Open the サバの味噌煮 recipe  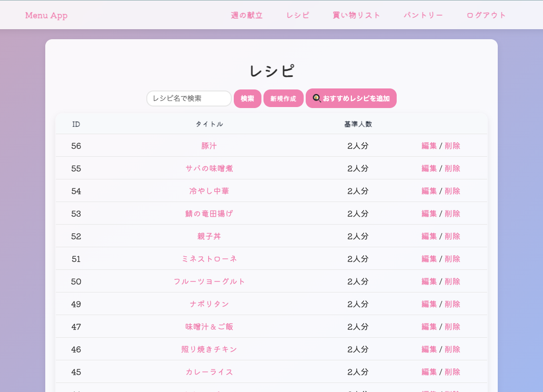pyautogui.click(x=209, y=168)
